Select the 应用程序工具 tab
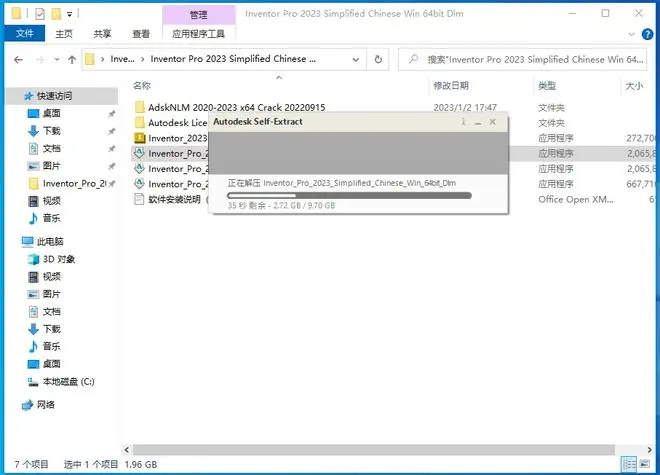Screen dimensions: 660x475 (x=198, y=34)
